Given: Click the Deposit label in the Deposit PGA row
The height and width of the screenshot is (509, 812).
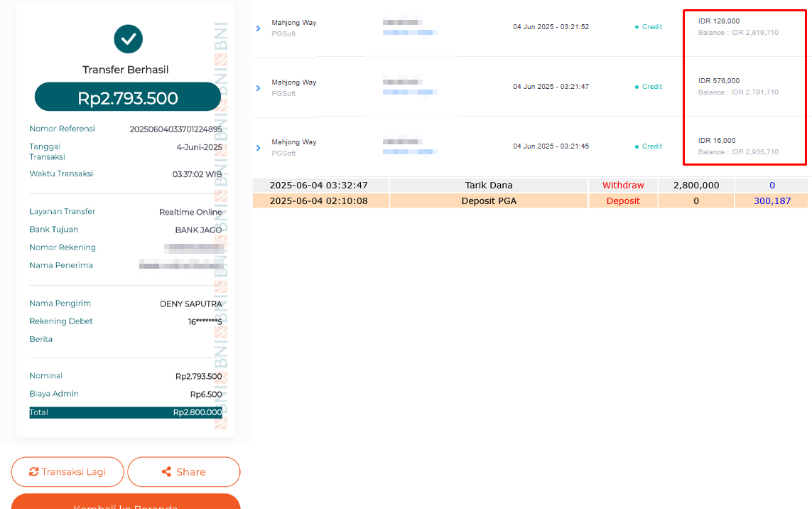Looking at the screenshot, I should pos(623,201).
